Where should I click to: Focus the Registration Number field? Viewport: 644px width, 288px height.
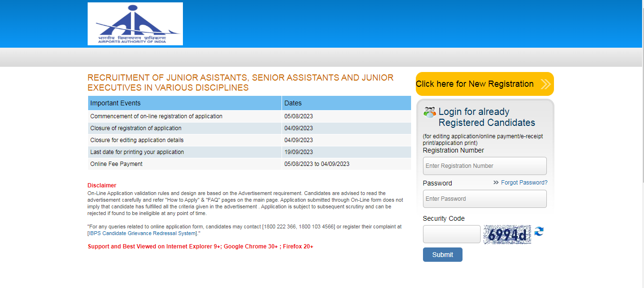pyautogui.click(x=485, y=166)
